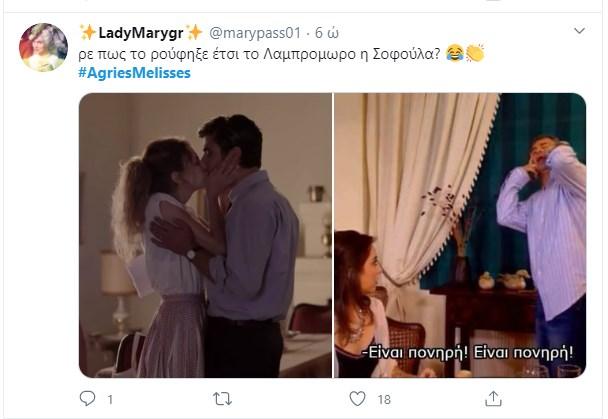Click the sparkle emoji before LadyMarygr

click(87, 32)
